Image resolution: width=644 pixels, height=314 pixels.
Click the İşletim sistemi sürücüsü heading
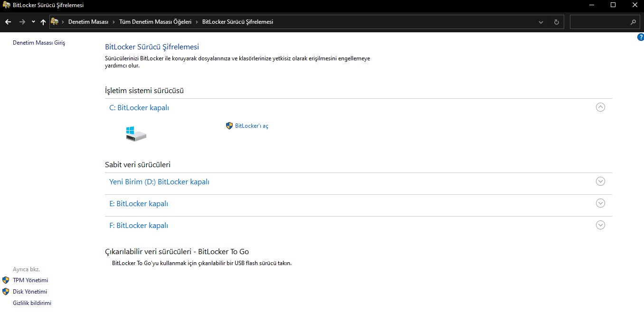[x=144, y=90]
